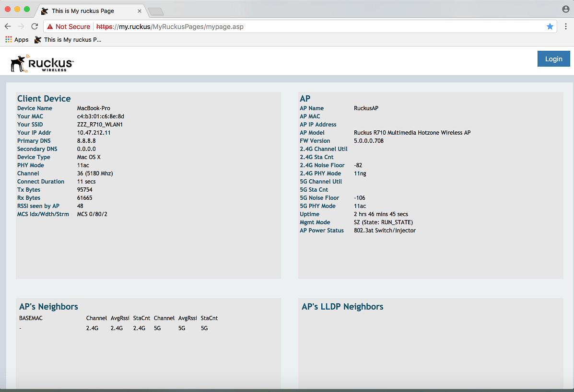Open Chrome three-dot menu
The height and width of the screenshot is (392, 574).
566,27
